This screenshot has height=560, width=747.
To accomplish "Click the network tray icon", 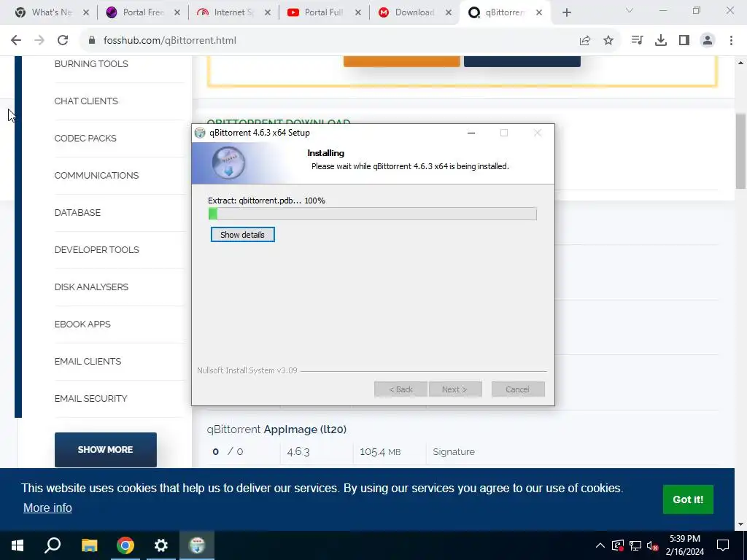I will (x=635, y=545).
